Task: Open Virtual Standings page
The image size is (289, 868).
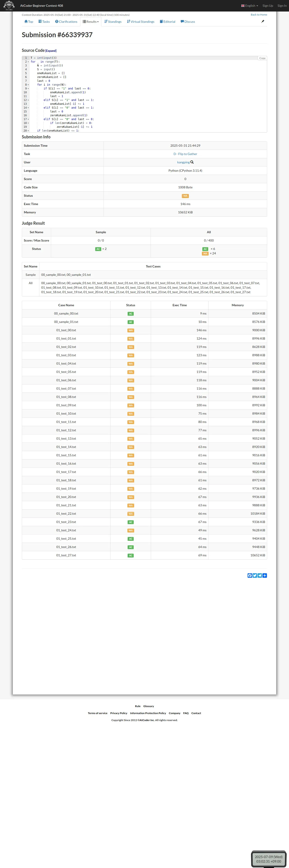Action: point(141,22)
